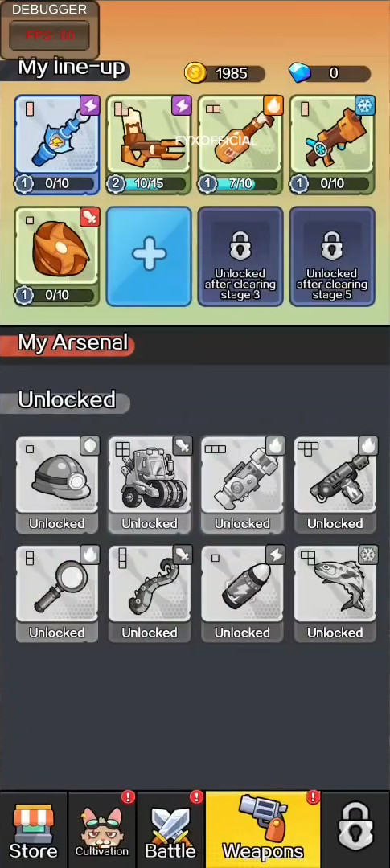Open the Store tab
Image resolution: width=390 pixels, height=868 pixels.
[33, 830]
